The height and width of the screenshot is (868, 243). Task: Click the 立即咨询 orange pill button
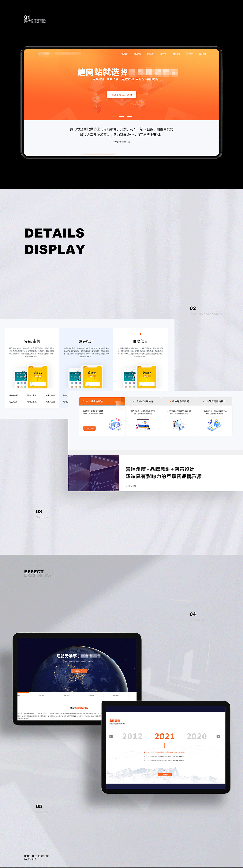point(89,428)
